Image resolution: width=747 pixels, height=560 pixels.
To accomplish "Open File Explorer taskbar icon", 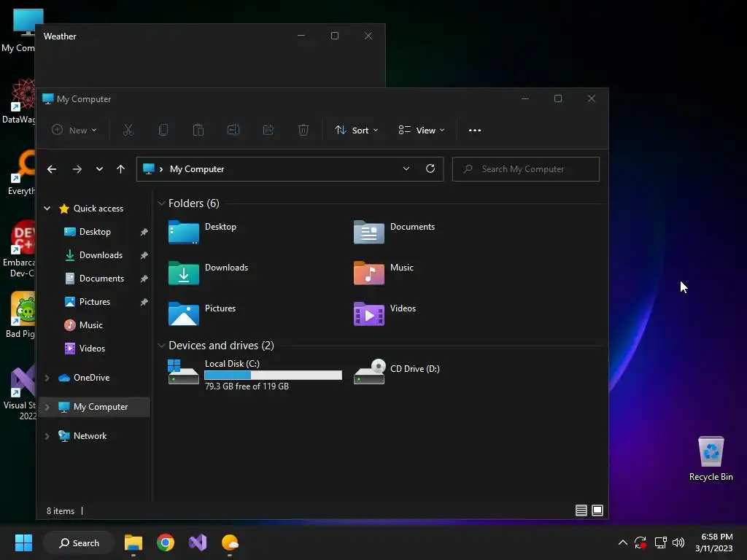I will pyautogui.click(x=133, y=542).
